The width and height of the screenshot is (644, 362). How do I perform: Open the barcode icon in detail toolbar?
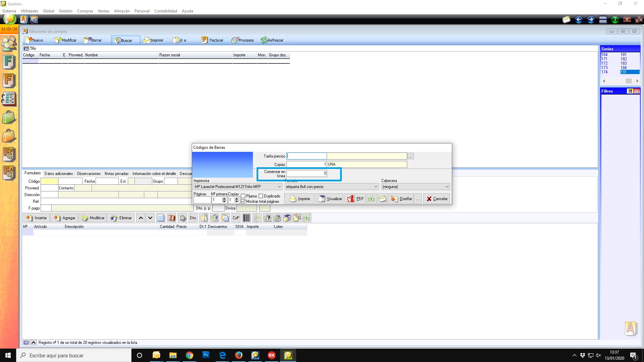247,218
